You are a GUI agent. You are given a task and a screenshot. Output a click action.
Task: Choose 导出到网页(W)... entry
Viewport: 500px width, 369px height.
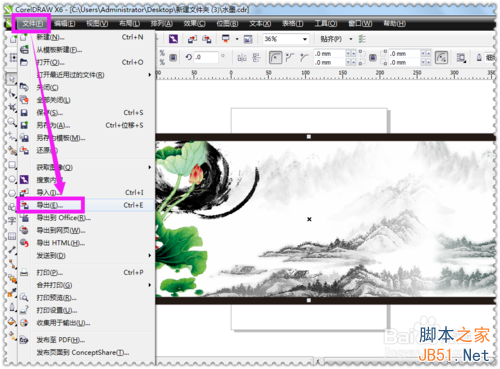86,230
